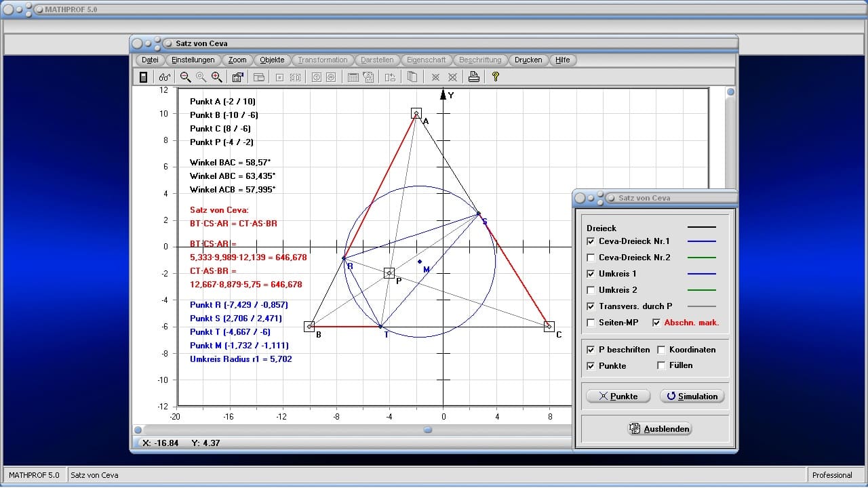Open the Drucken menu
Viewport: 868px width, 488px height.
[528, 60]
